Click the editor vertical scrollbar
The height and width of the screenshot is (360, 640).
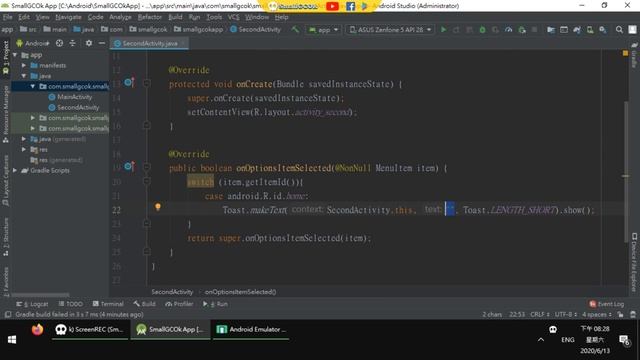pyautogui.click(x=626, y=171)
